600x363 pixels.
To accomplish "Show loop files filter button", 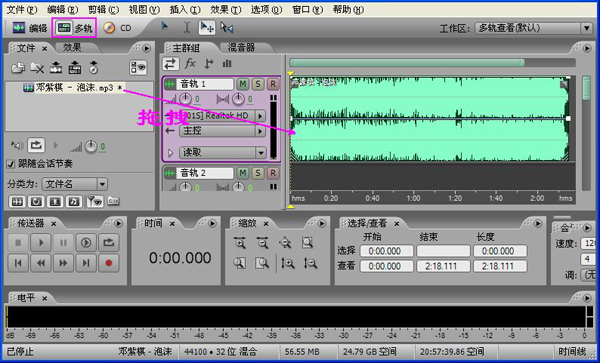I will (x=36, y=201).
